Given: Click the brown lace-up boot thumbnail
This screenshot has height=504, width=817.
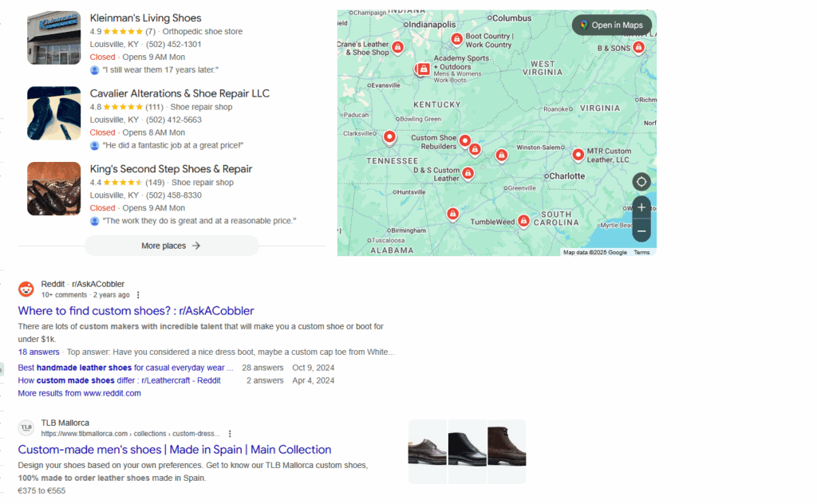Looking at the screenshot, I should pyautogui.click(x=507, y=452).
